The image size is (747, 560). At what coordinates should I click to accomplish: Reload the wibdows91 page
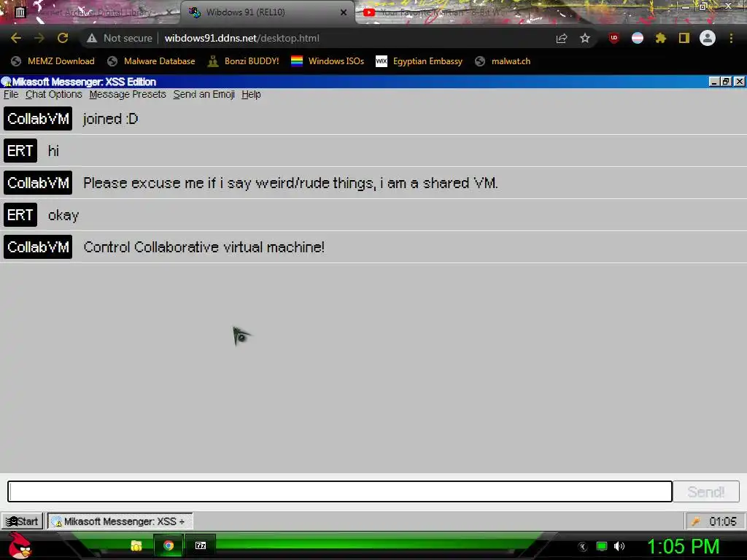pyautogui.click(x=63, y=38)
